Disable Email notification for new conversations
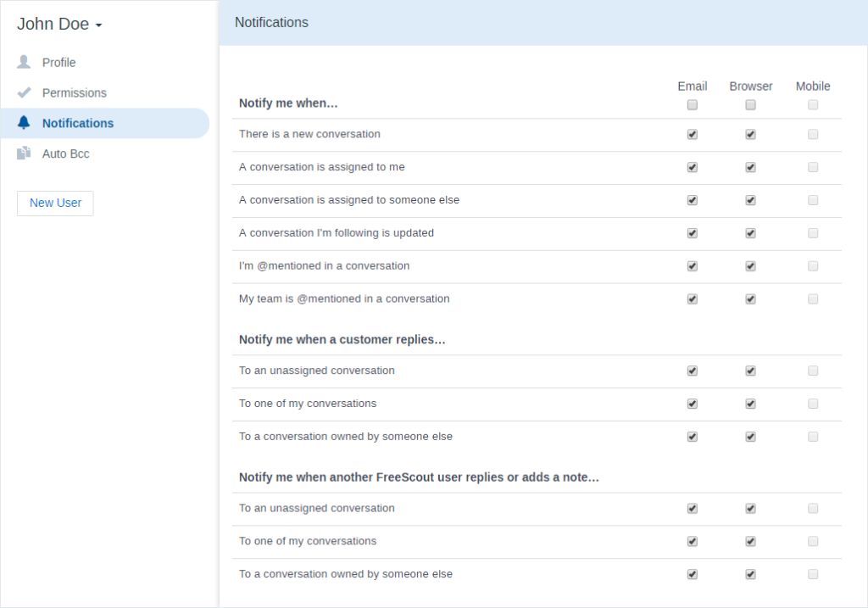The width and height of the screenshot is (868, 608). (x=692, y=134)
